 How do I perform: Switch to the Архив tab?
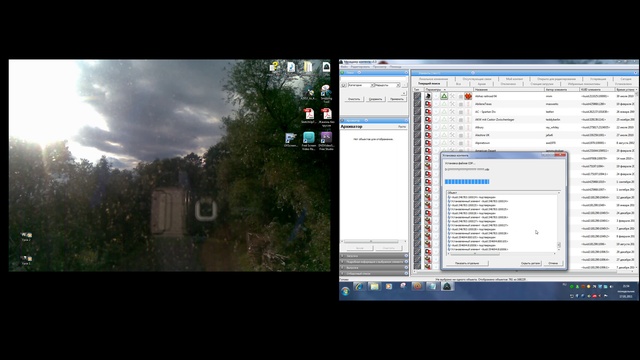(x=482, y=83)
